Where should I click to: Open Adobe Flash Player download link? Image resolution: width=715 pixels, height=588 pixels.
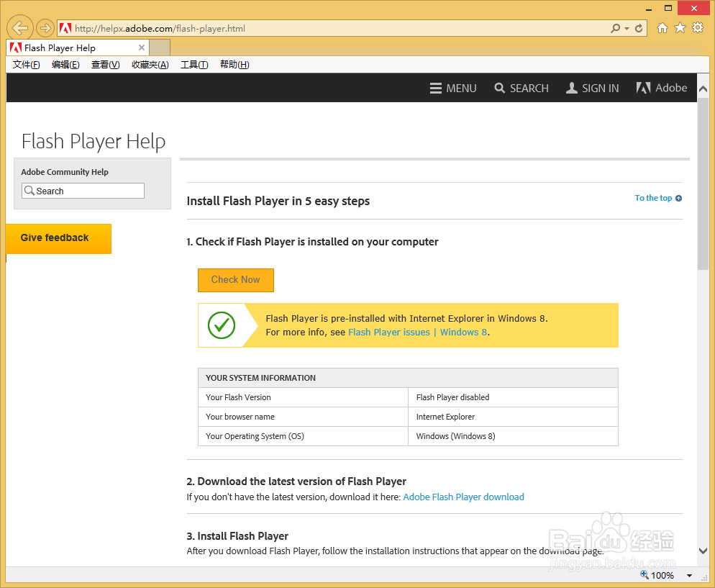pyautogui.click(x=463, y=497)
